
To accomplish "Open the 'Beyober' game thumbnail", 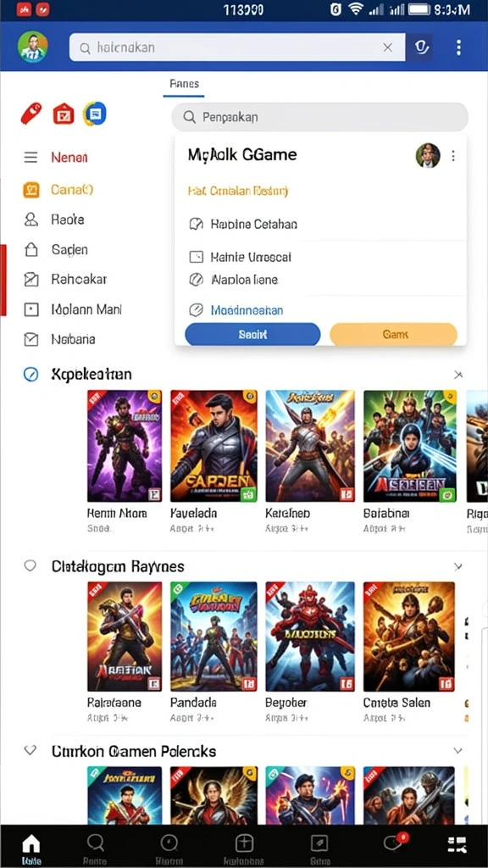I will (310, 637).
